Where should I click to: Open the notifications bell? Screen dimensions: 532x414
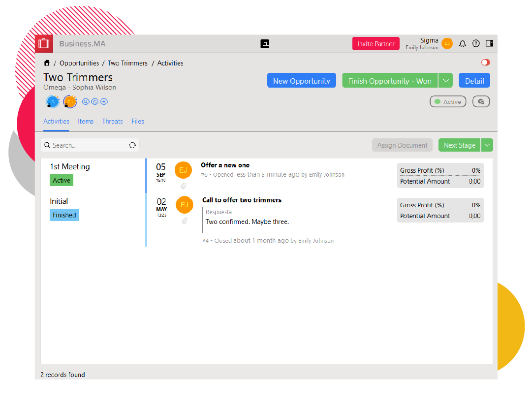click(x=463, y=44)
